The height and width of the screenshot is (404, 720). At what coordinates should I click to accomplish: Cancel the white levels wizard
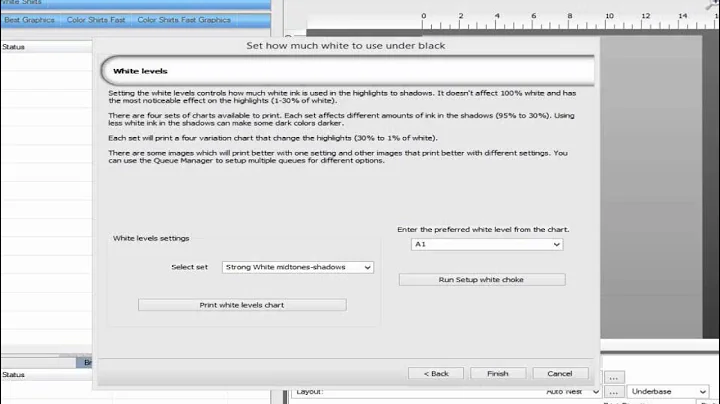560,374
